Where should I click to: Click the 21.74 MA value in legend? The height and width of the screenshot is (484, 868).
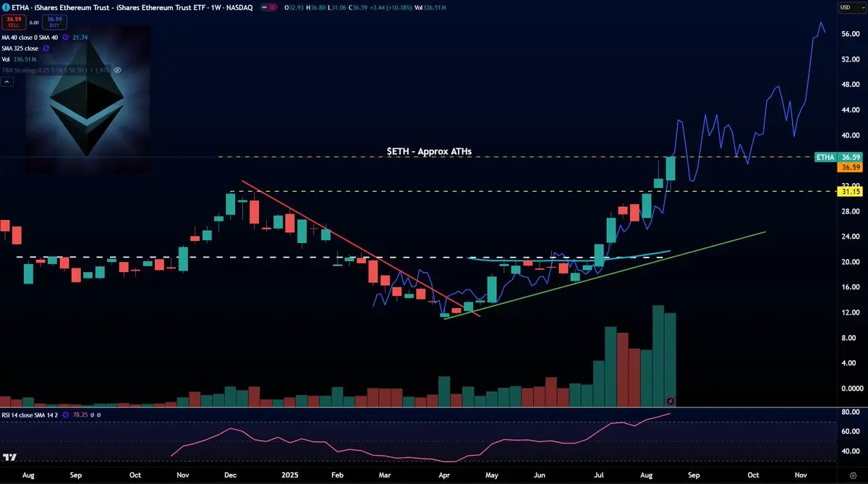click(80, 38)
